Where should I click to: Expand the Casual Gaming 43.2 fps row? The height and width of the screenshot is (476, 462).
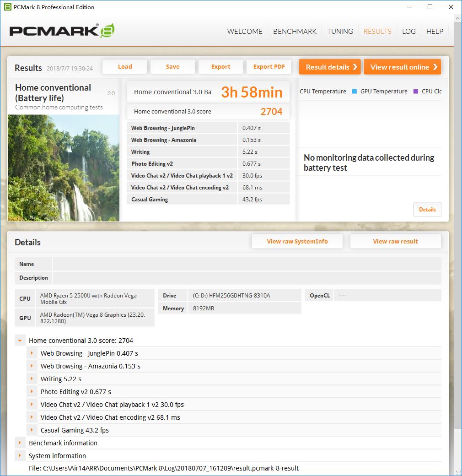tap(32, 430)
